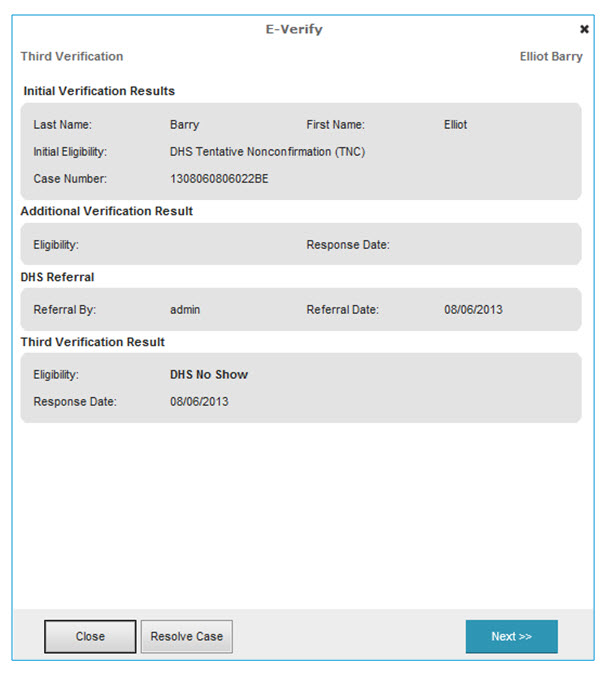The width and height of the screenshot is (613, 676).
Task: Click the Third Verification heading
Action: click(72, 56)
